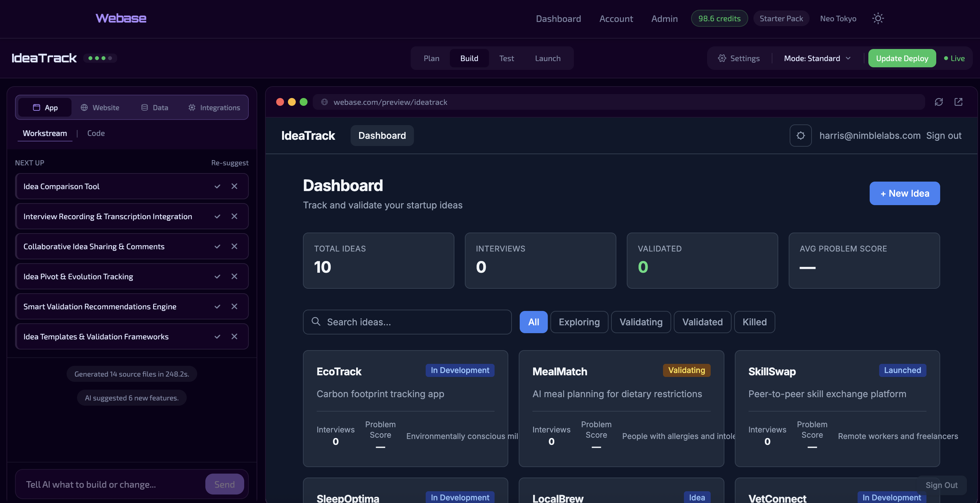The image size is (980, 503).
Task: Switch to the Test phase tab
Action: click(506, 58)
